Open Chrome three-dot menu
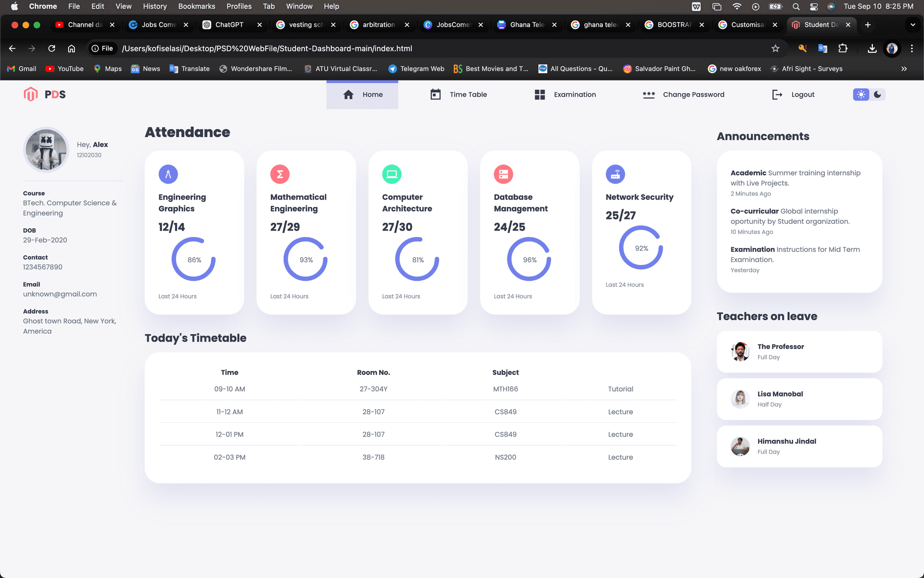This screenshot has height=578, width=924. 912,48
